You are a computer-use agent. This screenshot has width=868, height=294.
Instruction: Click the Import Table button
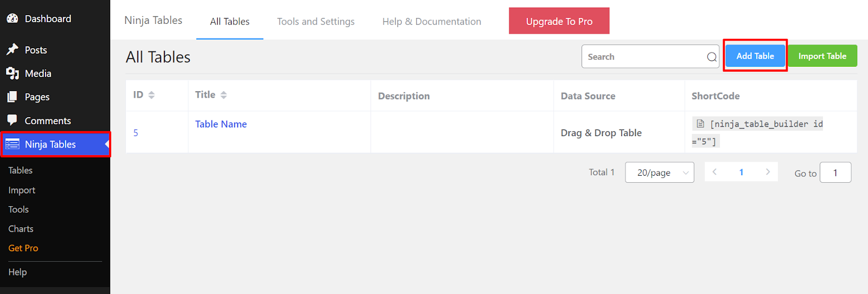(822, 56)
